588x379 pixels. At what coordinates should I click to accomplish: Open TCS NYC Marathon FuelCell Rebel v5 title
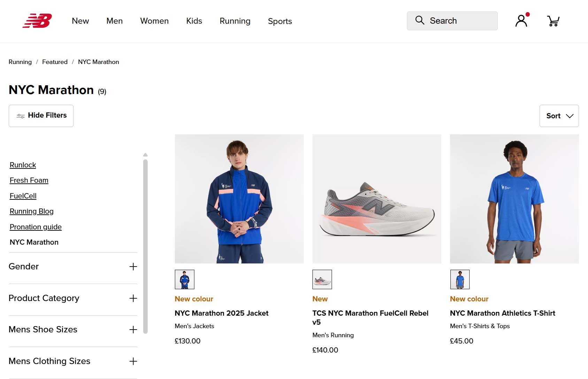[370, 318]
